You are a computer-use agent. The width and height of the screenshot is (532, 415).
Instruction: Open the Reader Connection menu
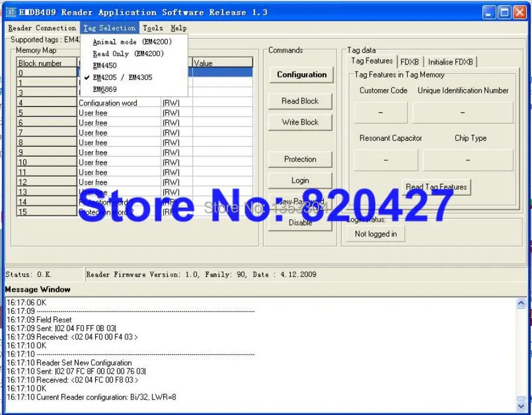41,28
